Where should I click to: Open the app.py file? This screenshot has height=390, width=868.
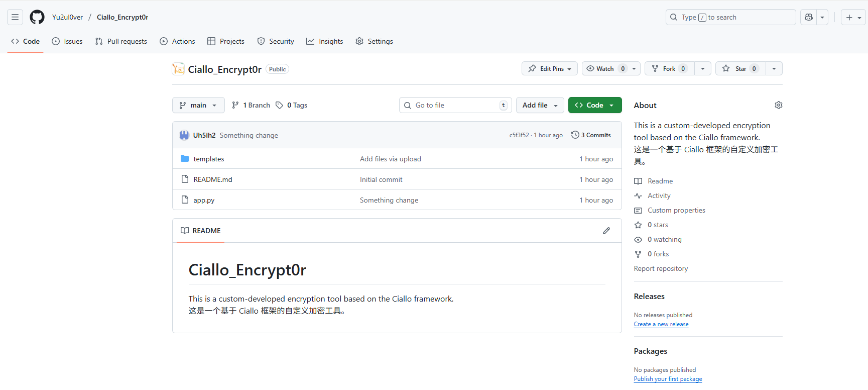point(204,200)
